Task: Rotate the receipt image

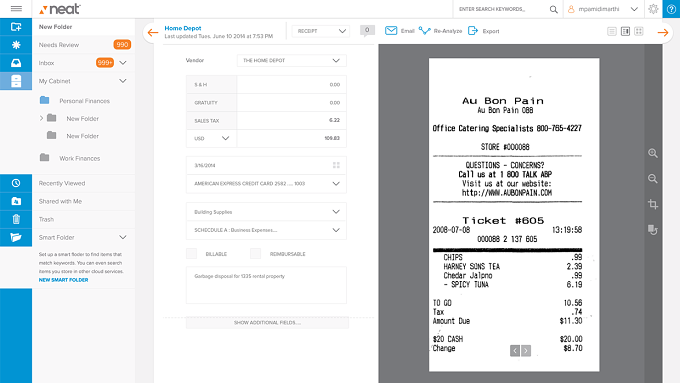Action: (653, 230)
